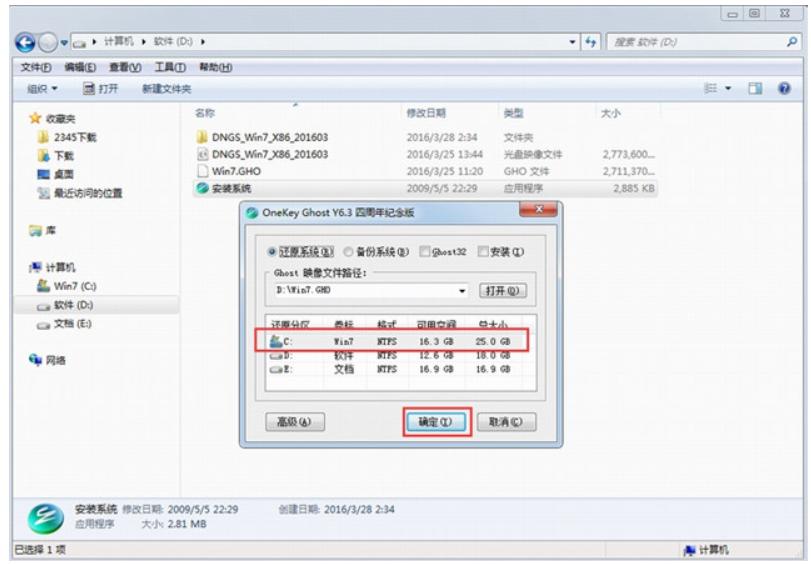Select the C: Win7 partition row

392,341
